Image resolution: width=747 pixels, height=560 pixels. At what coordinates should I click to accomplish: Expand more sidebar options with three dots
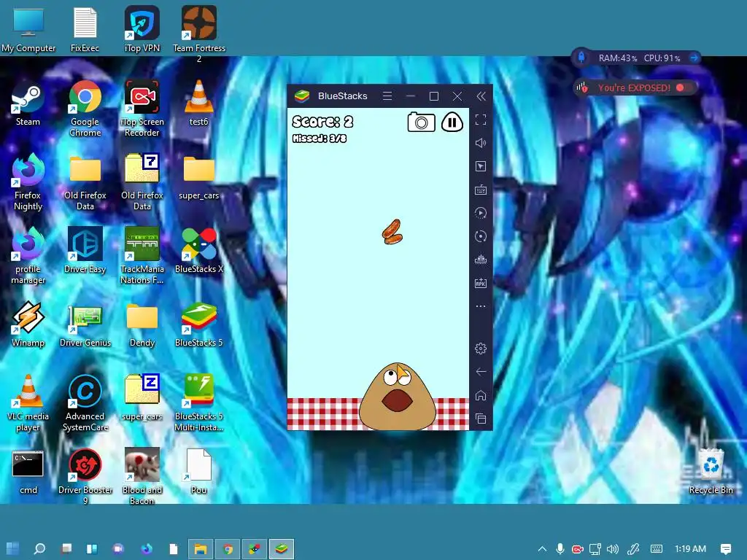tap(481, 306)
